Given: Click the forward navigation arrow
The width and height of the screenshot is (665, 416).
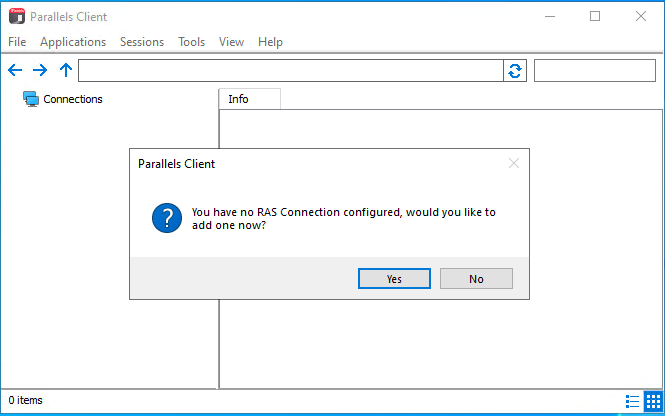Looking at the screenshot, I should 40,70.
